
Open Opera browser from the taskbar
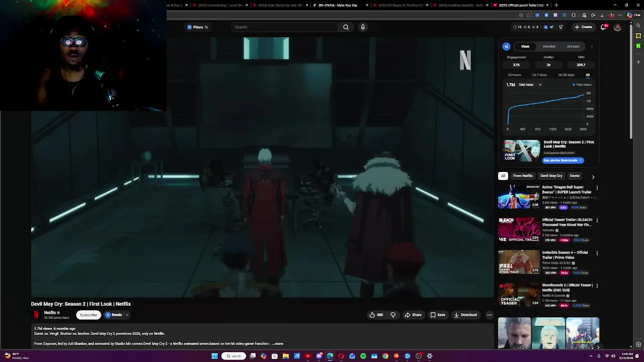(341, 356)
